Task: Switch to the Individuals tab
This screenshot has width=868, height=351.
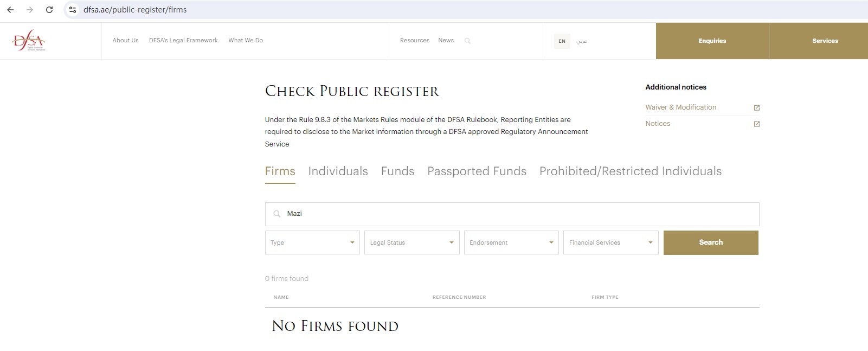Action: pos(338,171)
